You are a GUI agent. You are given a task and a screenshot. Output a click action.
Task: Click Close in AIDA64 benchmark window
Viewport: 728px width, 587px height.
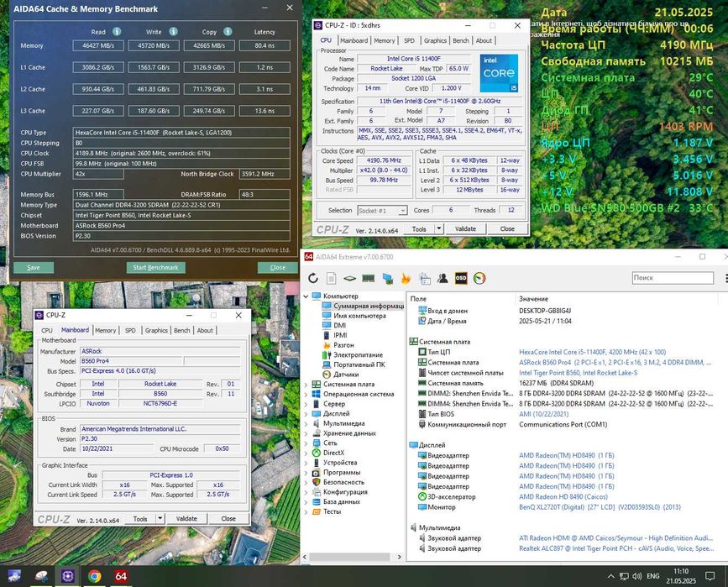point(278,268)
